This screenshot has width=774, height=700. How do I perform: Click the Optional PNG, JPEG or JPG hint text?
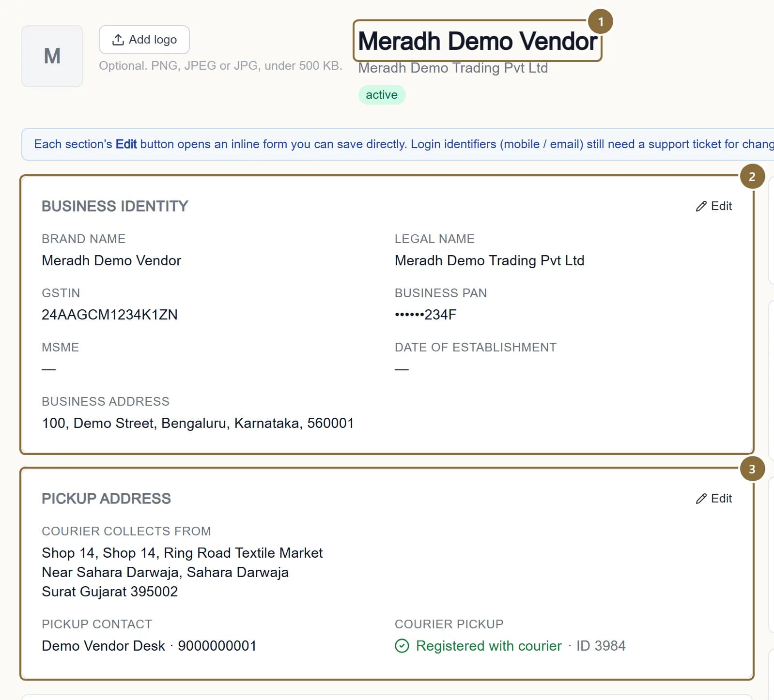point(220,66)
